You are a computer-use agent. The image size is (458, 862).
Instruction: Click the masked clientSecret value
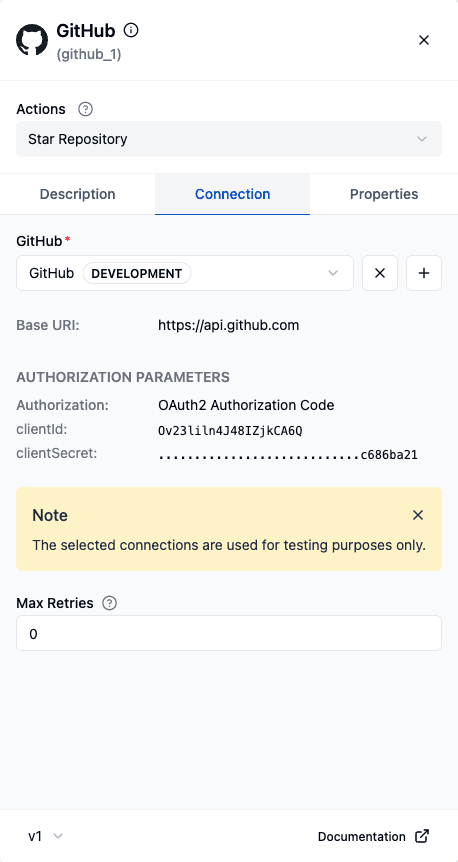(288, 455)
